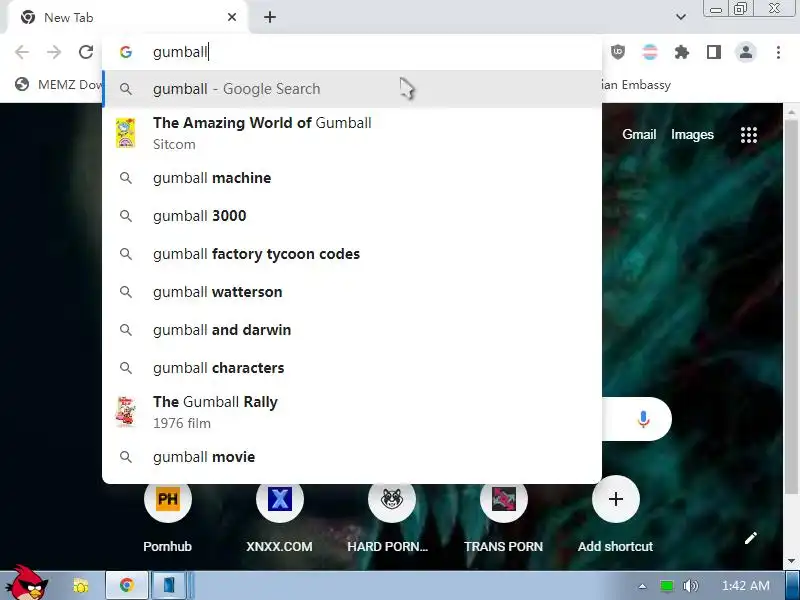Viewport: 800px width, 600px height.
Task: Choose the gumball 3000 suggestion
Action: (352, 216)
